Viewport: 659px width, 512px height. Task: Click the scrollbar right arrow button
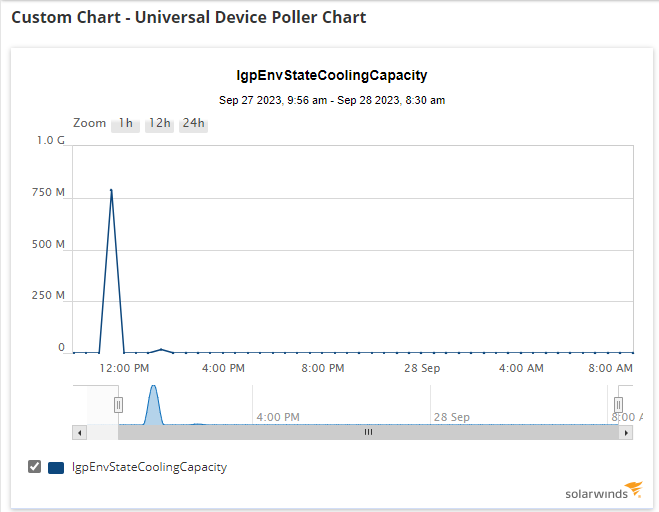(x=626, y=432)
